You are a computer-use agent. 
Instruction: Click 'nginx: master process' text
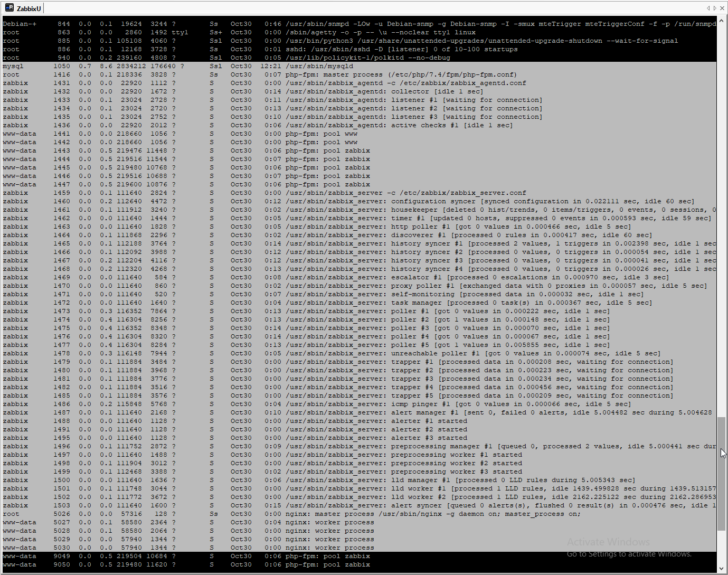pyautogui.click(x=330, y=514)
